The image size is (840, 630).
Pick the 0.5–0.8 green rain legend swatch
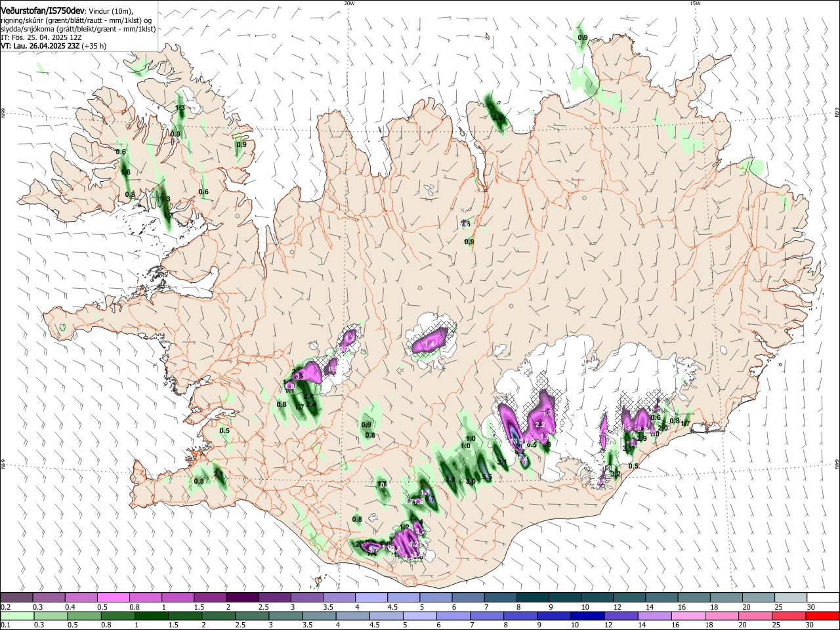click(x=84, y=616)
